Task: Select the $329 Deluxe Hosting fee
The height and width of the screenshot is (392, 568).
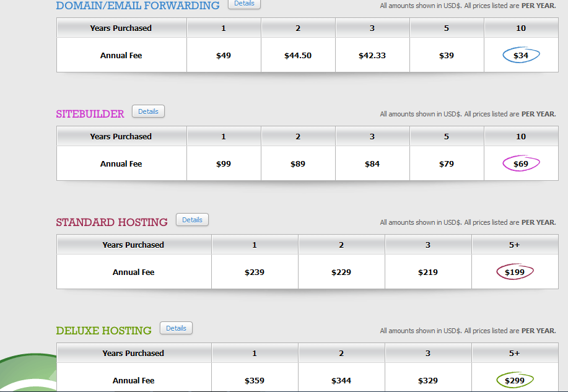Action: (428, 380)
